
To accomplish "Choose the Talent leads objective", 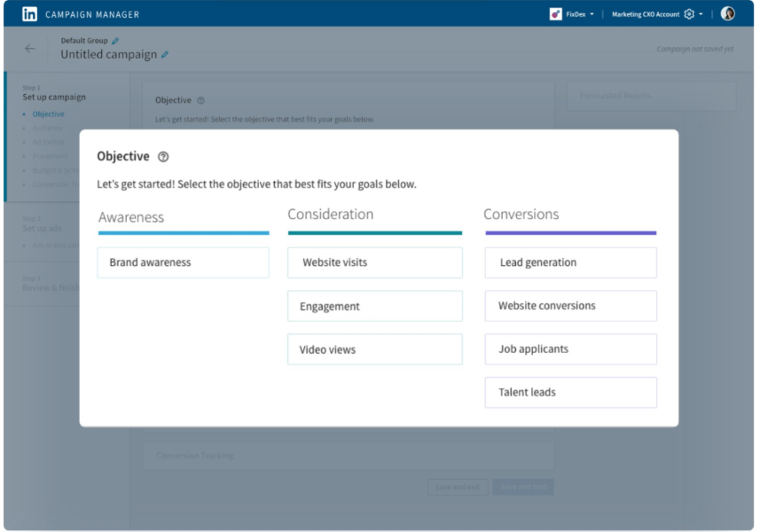I will (x=571, y=393).
